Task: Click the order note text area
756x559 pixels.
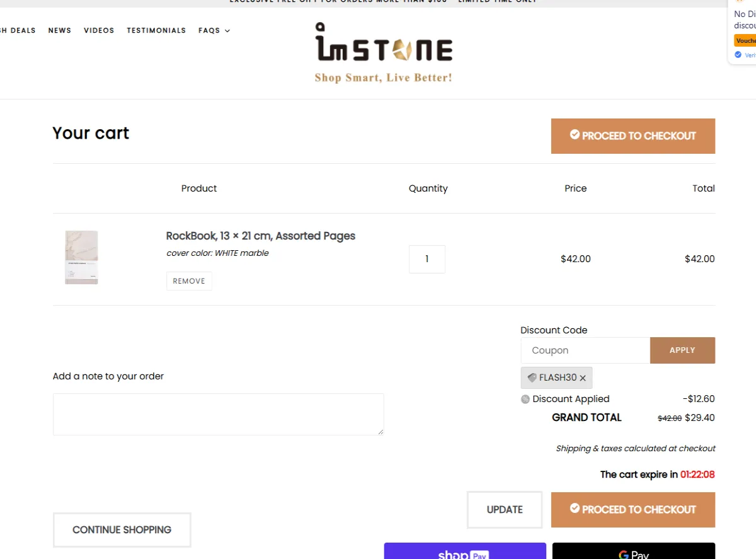Action: [219, 414]
